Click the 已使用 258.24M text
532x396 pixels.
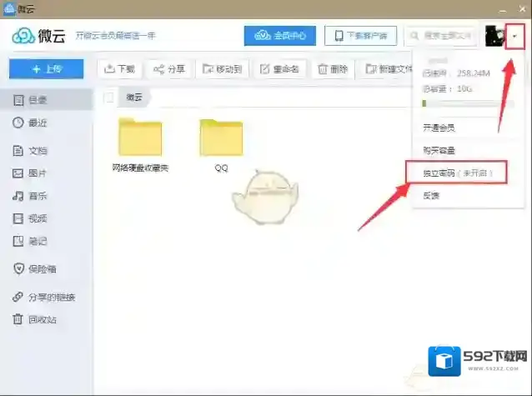click(x=456, y=73)
